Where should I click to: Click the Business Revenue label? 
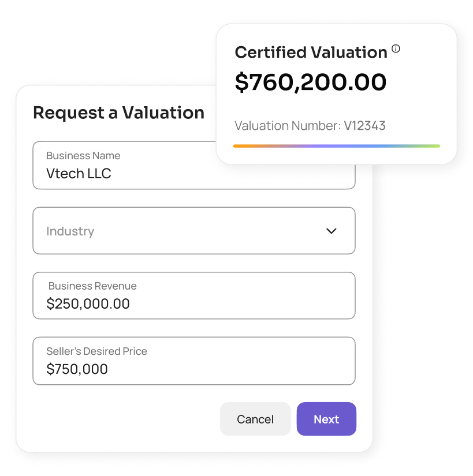(x=92, y=286)
